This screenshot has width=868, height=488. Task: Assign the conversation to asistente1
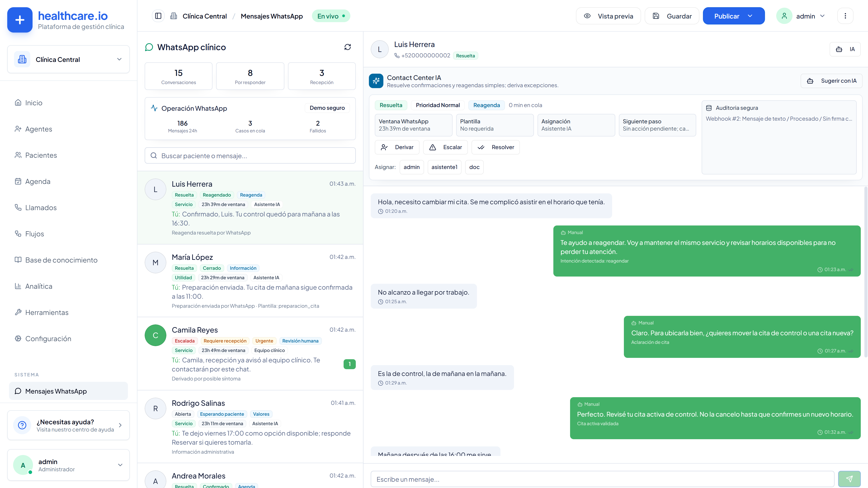tap(444, 167)
